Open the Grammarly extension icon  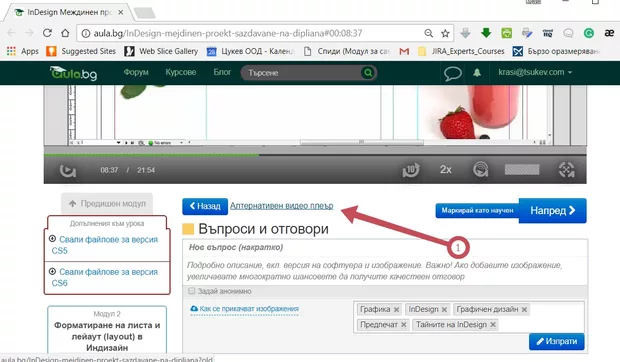589,33
